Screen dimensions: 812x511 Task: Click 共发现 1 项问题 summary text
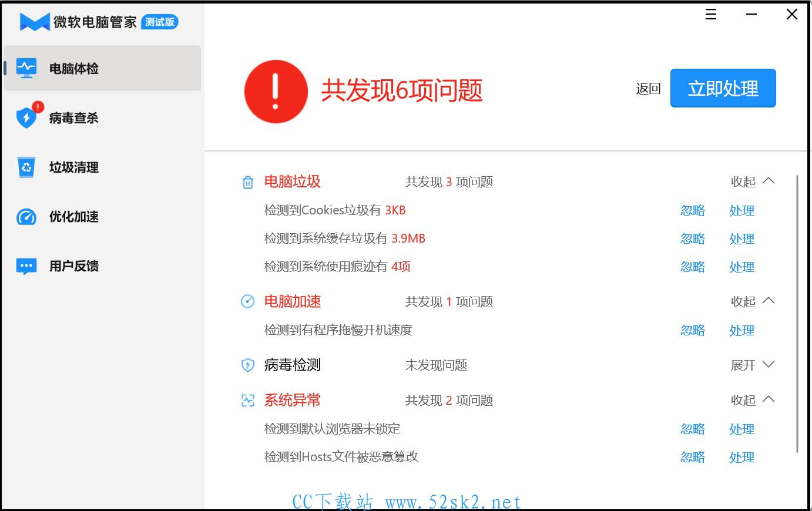(x=449, y=302)
